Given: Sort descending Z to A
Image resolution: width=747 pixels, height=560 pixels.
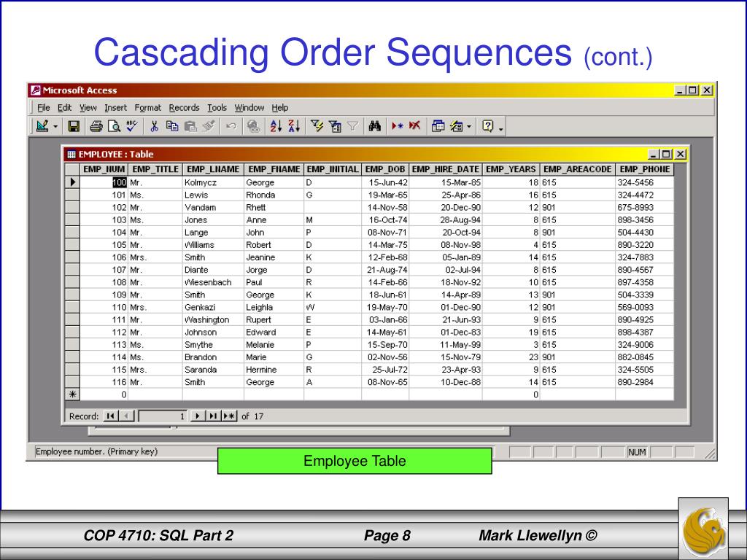Looking at the screenshot, I should [x=294, y=126].
